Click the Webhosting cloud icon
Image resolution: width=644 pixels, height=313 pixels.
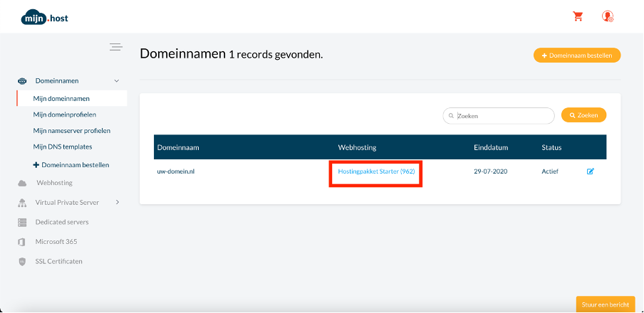[22, 183]
